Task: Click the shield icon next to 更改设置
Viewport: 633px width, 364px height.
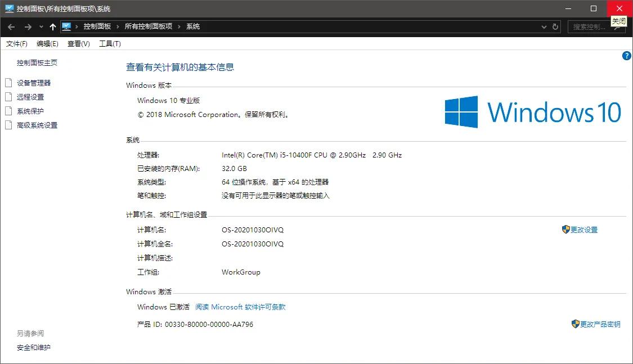Action: coord(565,230)
